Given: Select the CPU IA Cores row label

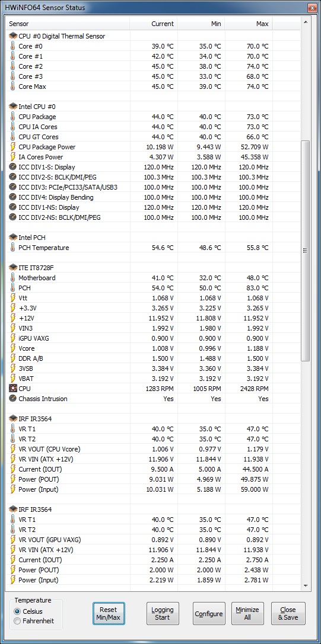Looking at the screenshot, I should point(38,127).
